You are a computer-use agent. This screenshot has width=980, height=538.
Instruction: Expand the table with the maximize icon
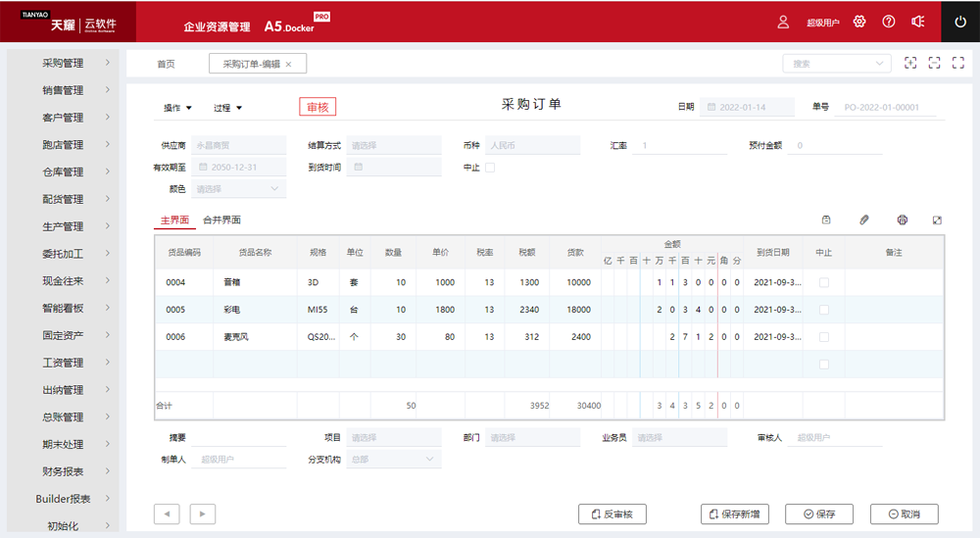(x=937, y=220)
